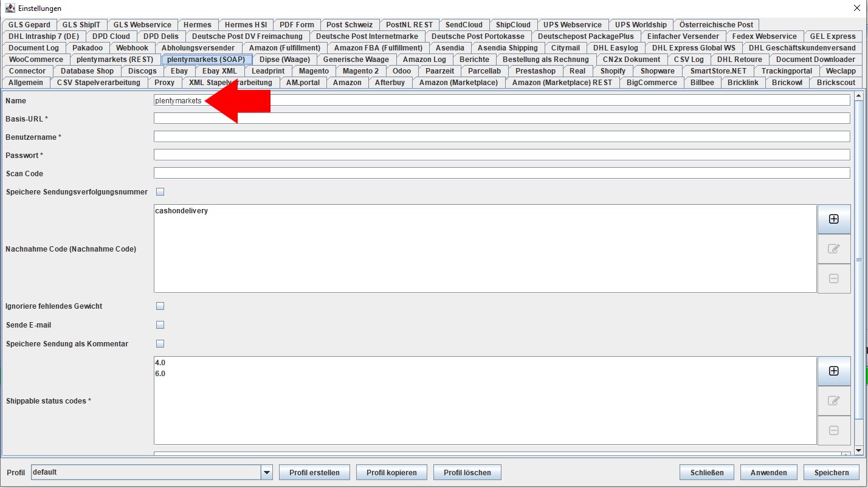The image size is (868, 488).
Task: Go to the Allgemein tab
Action: (26, 83)
